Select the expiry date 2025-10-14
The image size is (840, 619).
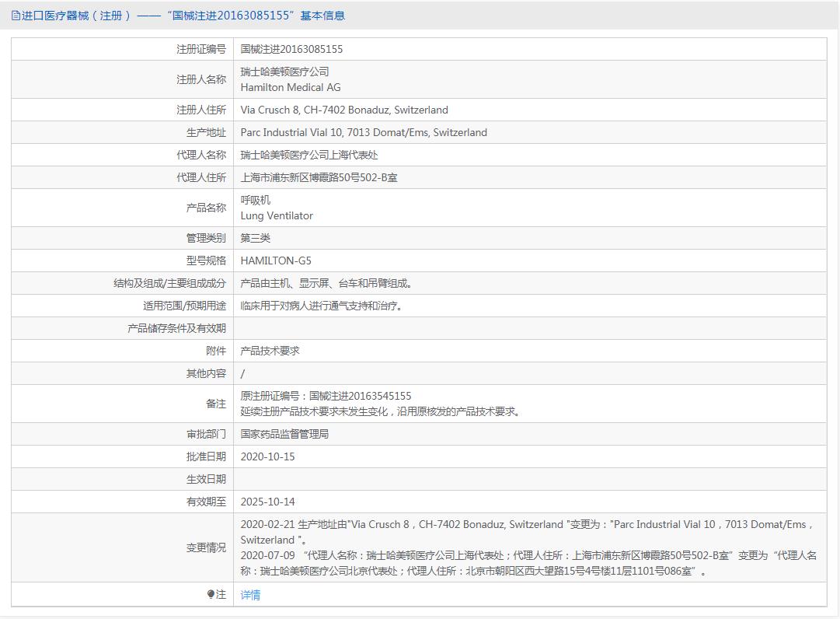(x=268, y=502)
